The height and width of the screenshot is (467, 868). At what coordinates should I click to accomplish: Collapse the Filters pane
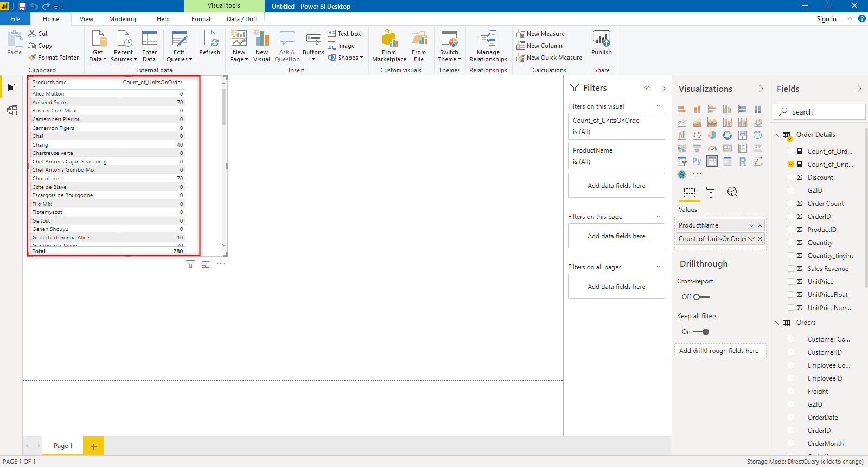pos(663,89)
